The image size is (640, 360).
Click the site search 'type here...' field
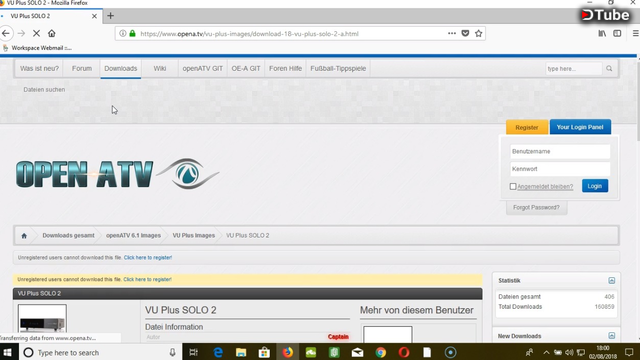(573, 69)
